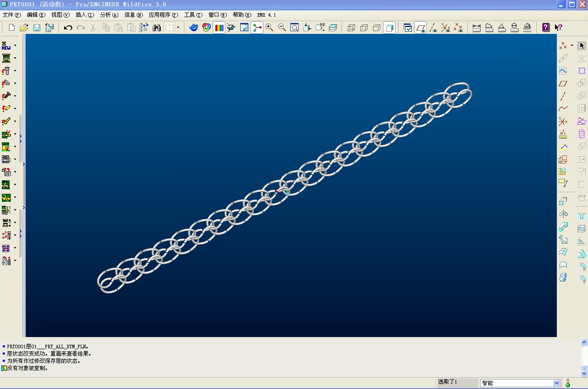Image resolution: width=588 pixels, height=389 pixels.
Task: Click the diameter measure icon
Action: tap(514, 28)
